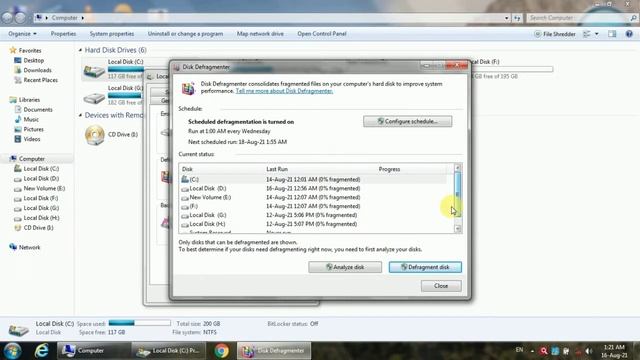This screenshot has width=640, height=360.
Task: Click Map network drive in toolbar
Action: coord(260,34)
